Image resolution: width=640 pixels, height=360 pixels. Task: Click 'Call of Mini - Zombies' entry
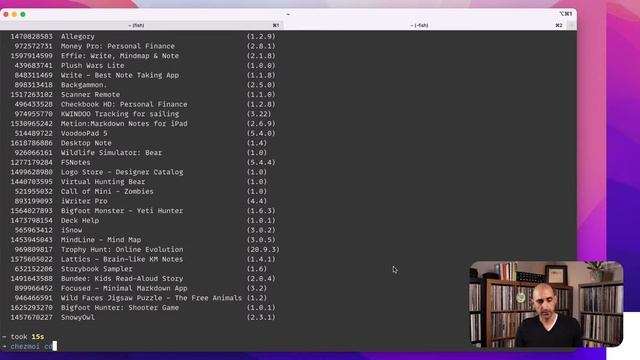pos(107,192)
